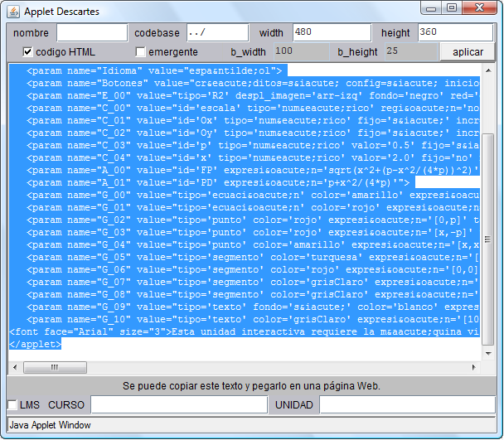Click the param name="G_01" rojo line

click(x=253, y=208)
